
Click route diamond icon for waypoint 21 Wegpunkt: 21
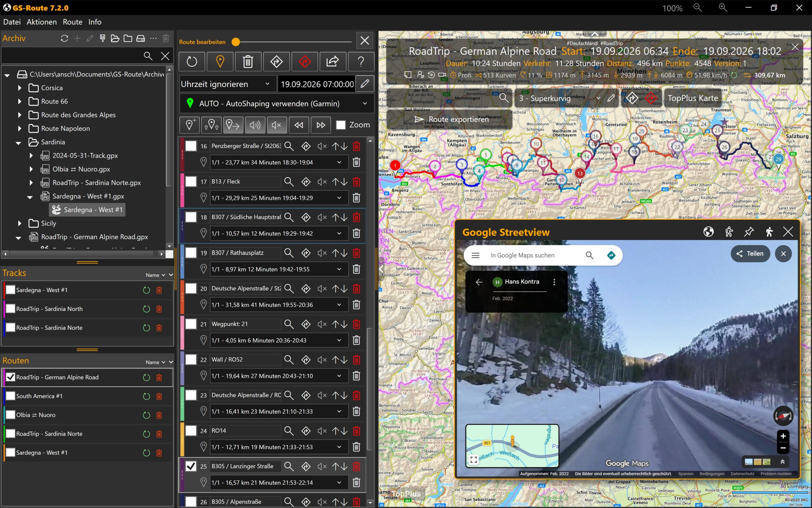pyautogui.click(x=306, y=324)
